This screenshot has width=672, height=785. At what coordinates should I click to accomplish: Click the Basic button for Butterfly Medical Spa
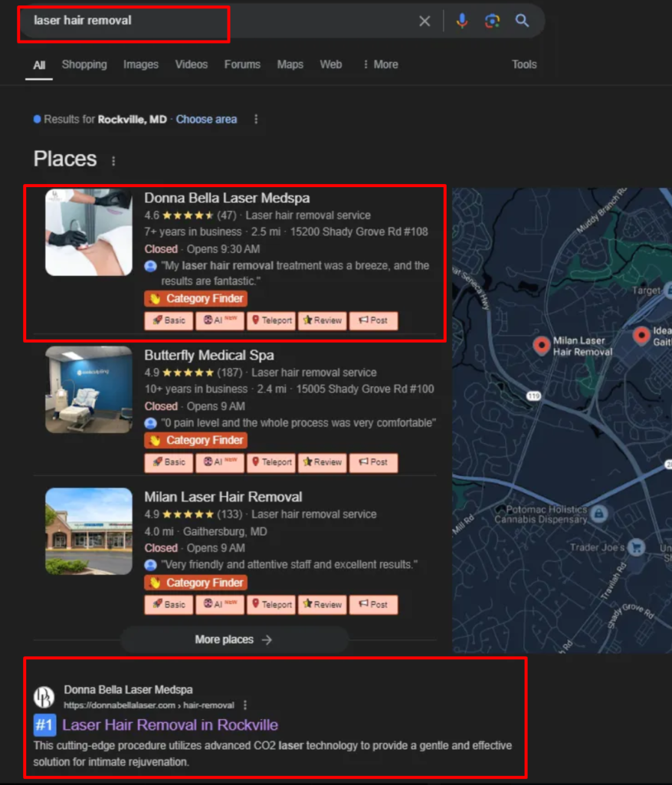[169, 462]
